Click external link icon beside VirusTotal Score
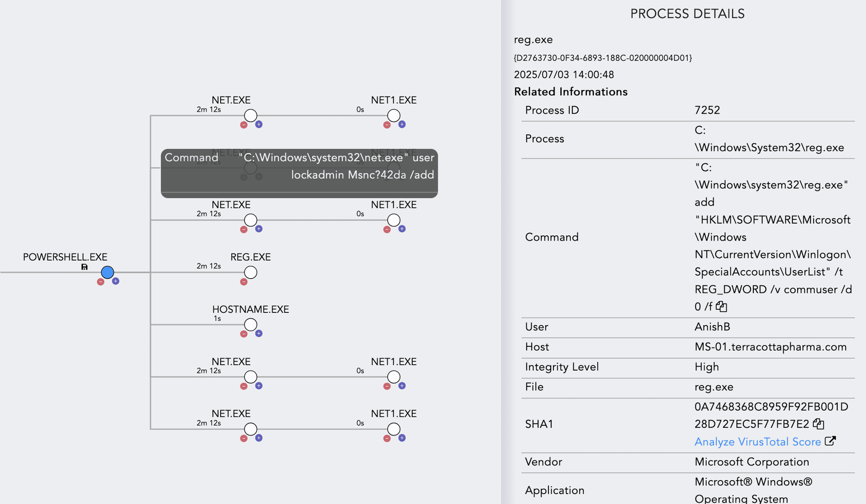Viewport: 866px width, 504px height. (x=830, y=441)
